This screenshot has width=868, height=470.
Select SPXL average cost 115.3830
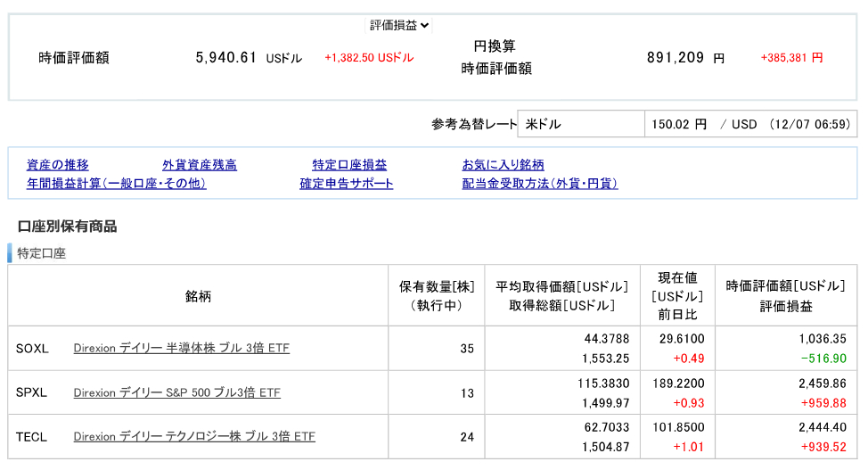point(603,383)
